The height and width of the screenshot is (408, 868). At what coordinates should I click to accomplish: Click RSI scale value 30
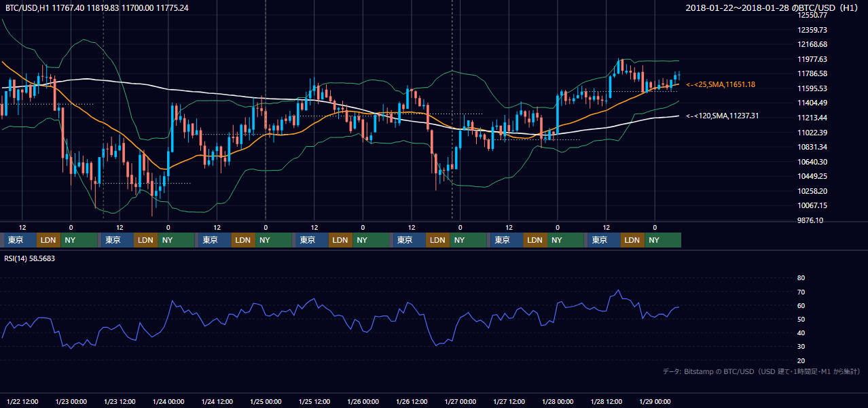801,347
